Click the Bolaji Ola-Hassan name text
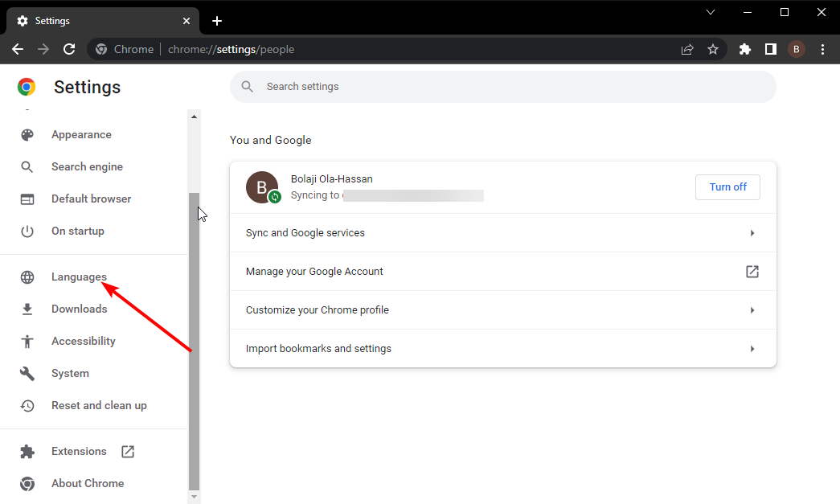The width and height of the screenshot is (840, 504). coord(332,179)
